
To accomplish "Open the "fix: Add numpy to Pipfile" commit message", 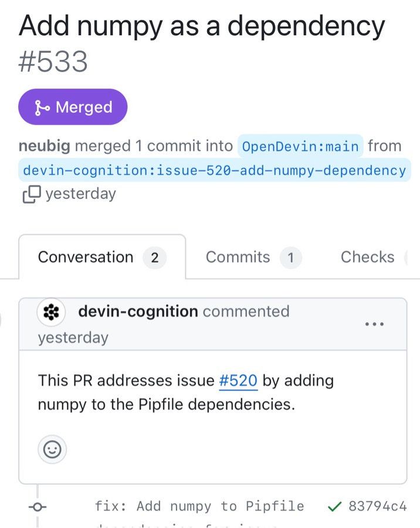I will 199,506.
